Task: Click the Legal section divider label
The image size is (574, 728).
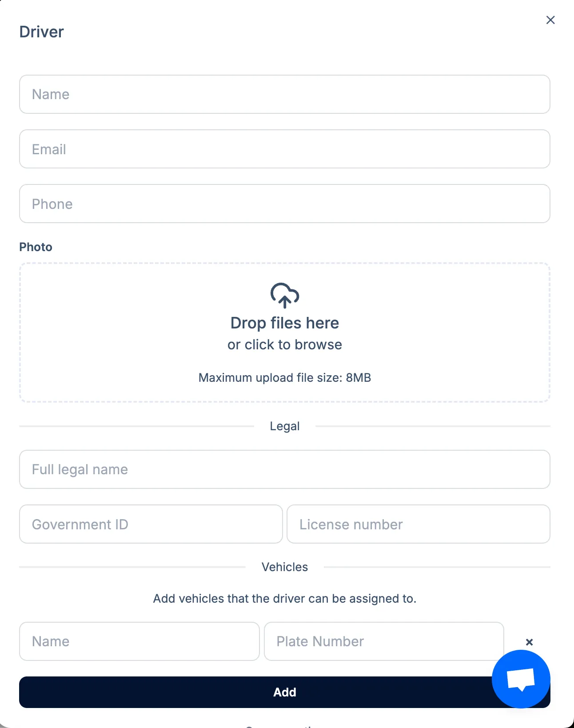Action: [x=285, y=426]
